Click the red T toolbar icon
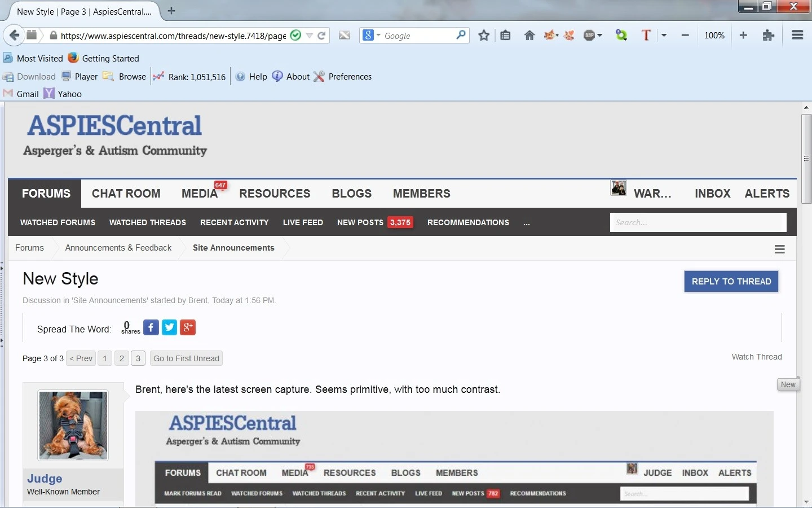 click(646, 35)
